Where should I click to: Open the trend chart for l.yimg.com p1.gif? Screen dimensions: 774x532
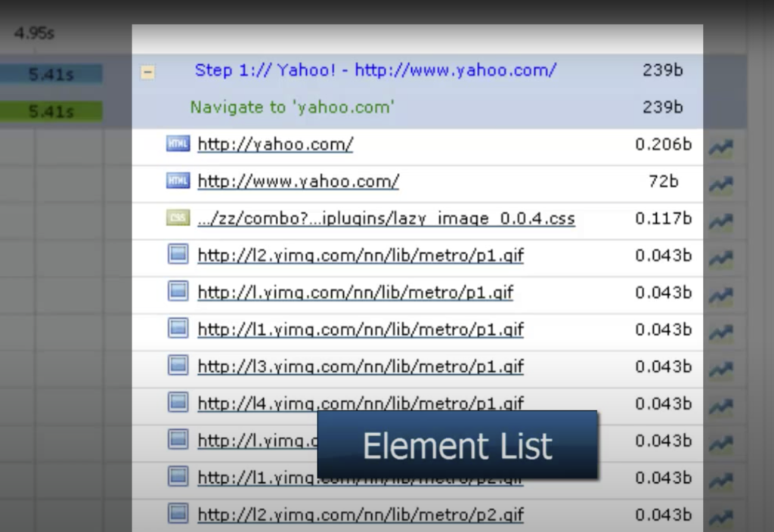click(x=721, y=295)
